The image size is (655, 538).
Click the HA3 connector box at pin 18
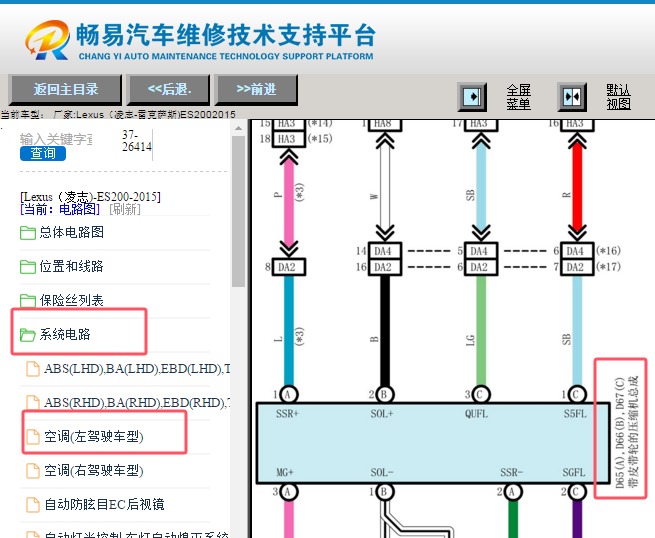tap(289, 139)
